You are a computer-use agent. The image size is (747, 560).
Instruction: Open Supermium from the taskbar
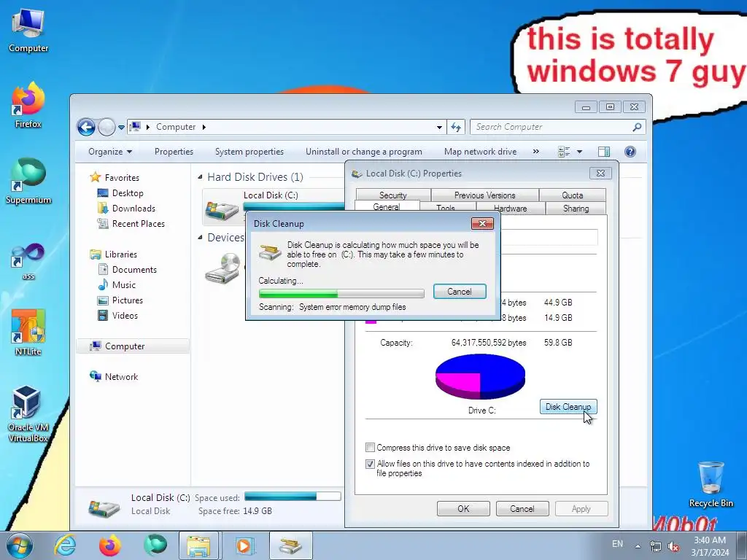point(155,545)
